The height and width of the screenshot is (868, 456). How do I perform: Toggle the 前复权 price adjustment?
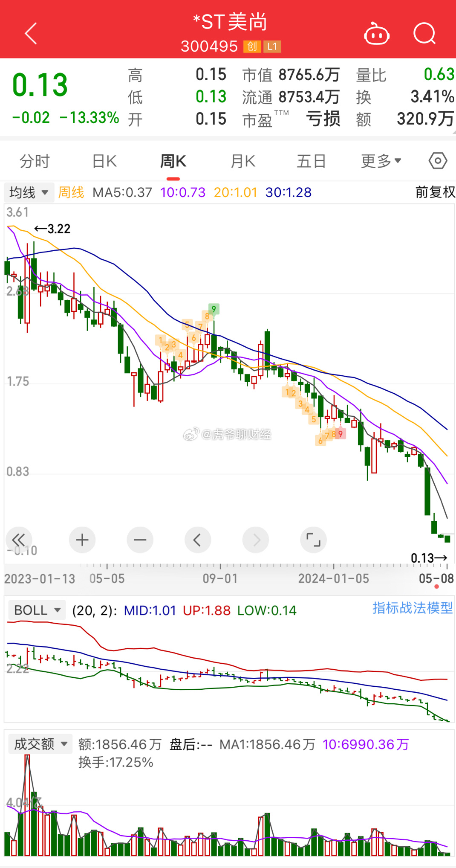click(x=435, y=192)
